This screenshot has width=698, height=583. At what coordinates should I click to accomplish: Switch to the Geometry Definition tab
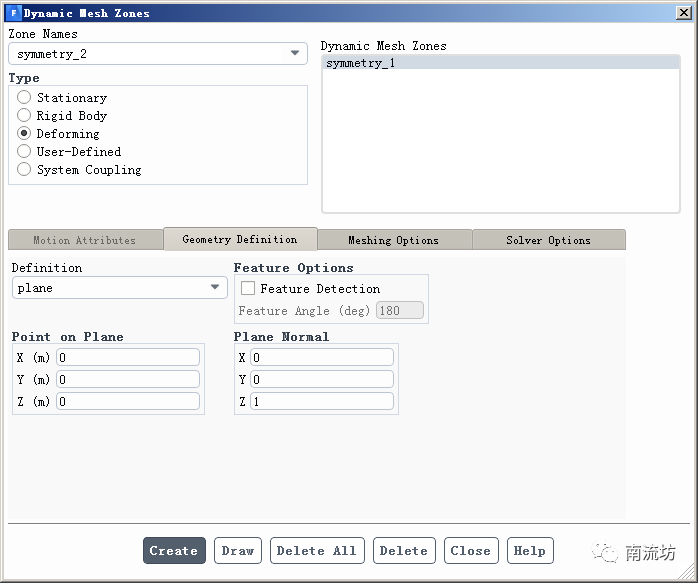click(x=240, y=239)
